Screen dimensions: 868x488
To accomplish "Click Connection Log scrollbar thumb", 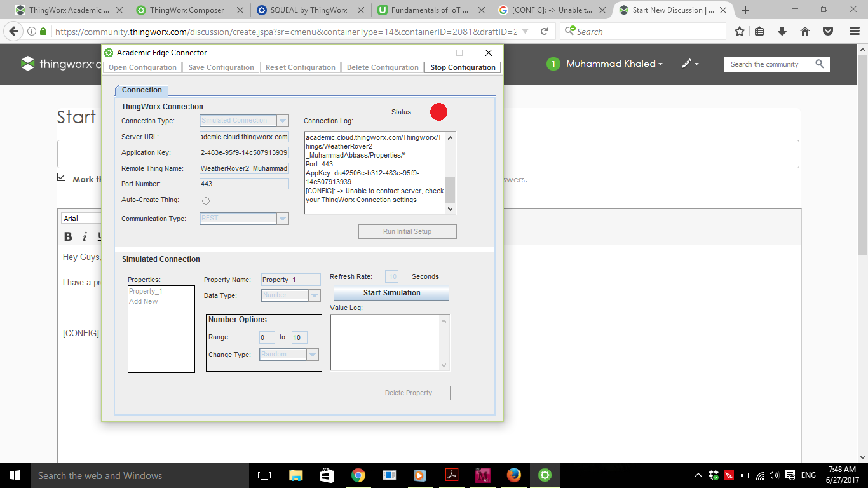I will tap(450, 189).
